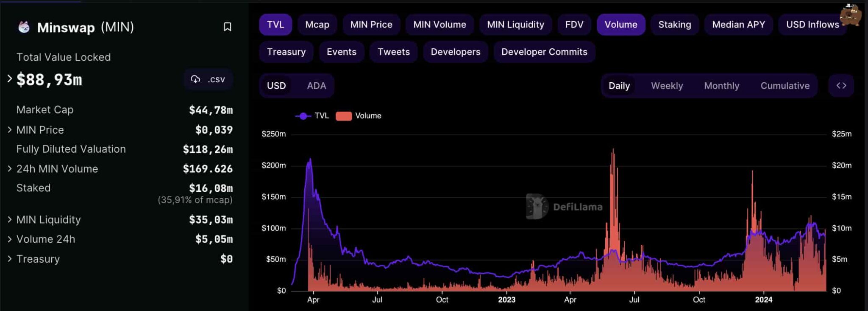Click the 2023 label on the time axis
Viewport: 868px width, 311px height.
[x=506, y=300]
